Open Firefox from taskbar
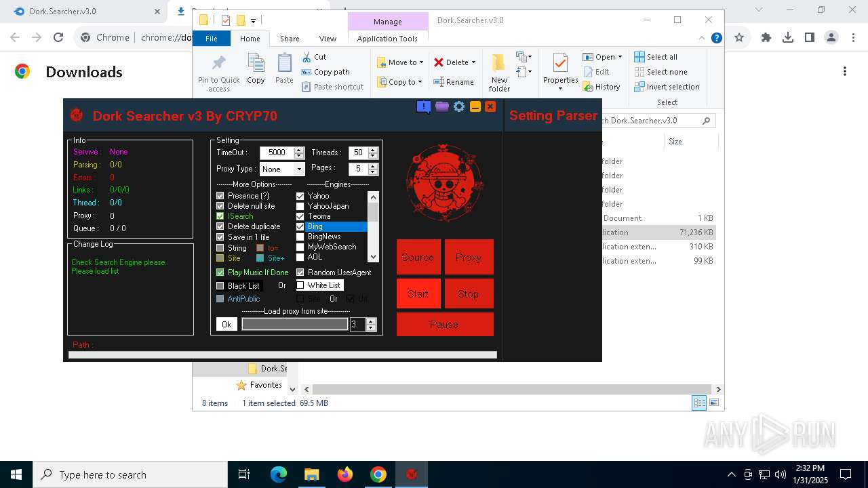868x488 pixels. [x=345, y=474]
